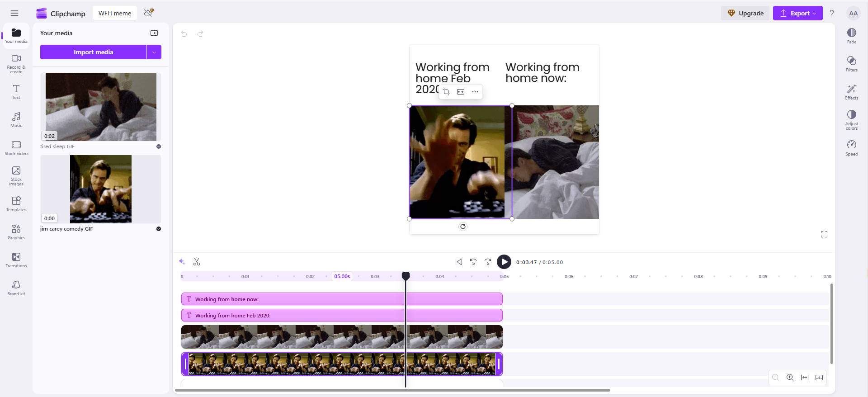Open more options on the floating toolbar
Image resolution: width=868 pixels, height=397 pixels.
(475, 92)
